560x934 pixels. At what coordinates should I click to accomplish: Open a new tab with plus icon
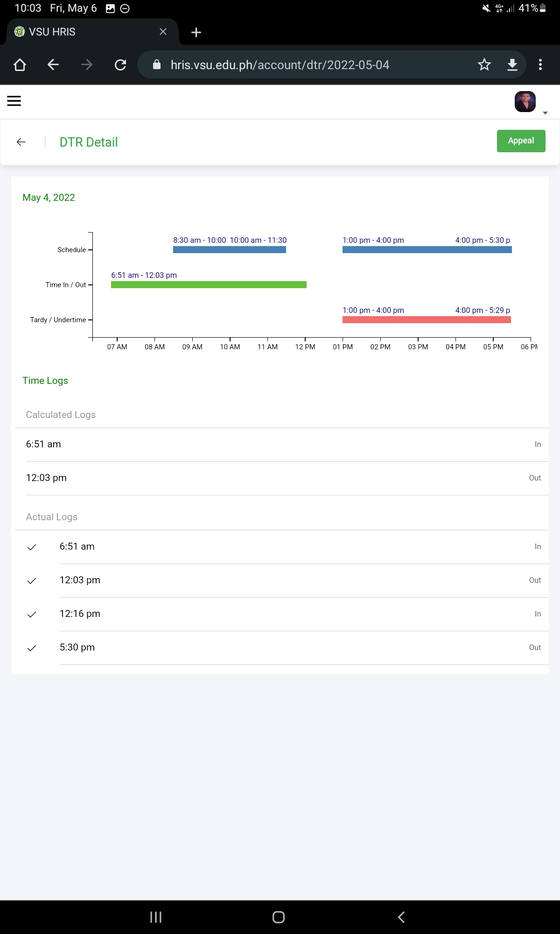(196, 32)
